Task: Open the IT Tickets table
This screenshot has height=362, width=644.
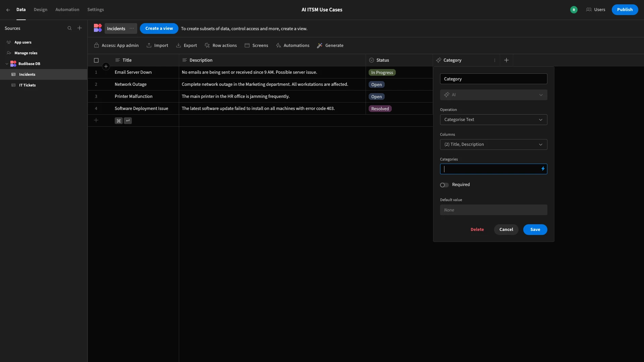Action: 44,85
